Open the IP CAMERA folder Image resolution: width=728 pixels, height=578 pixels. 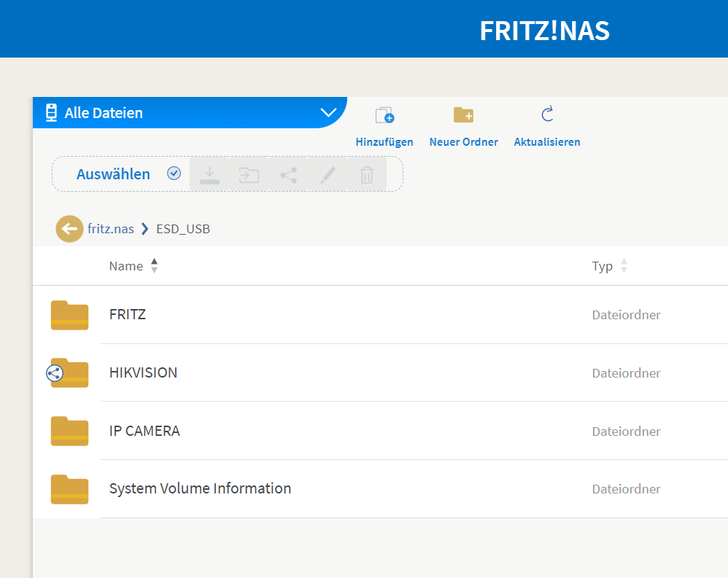(x=144, y=431)
